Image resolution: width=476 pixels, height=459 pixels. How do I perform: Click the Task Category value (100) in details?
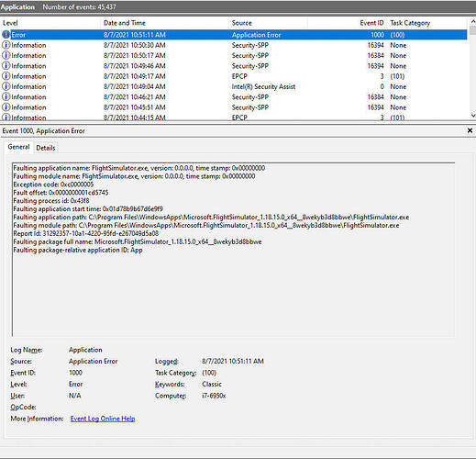(x=209, y=373)
